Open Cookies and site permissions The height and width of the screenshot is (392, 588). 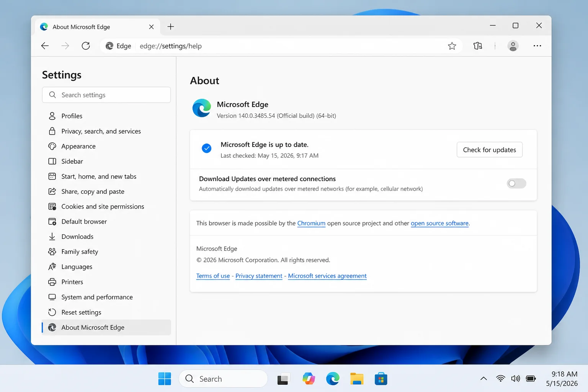[106, 206]
